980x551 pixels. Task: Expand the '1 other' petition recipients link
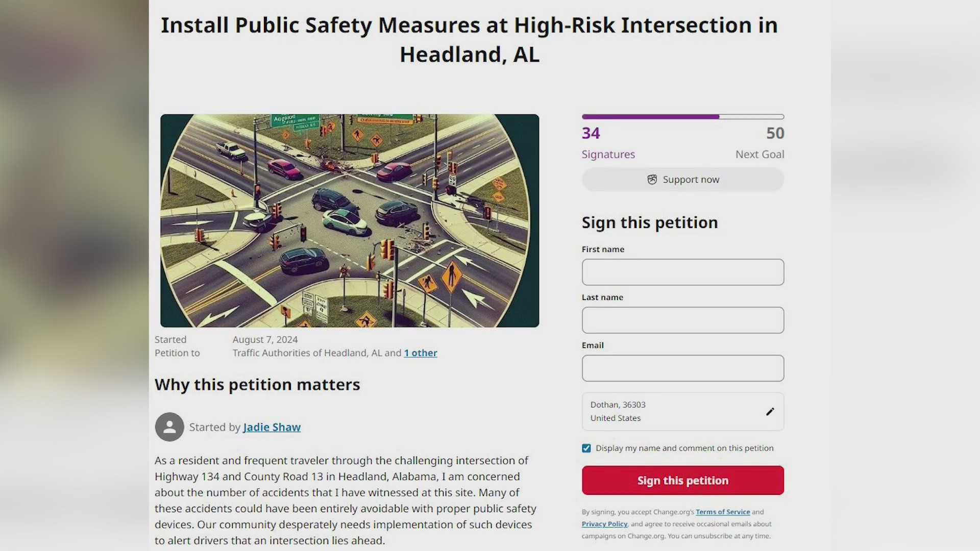pyautogui.click(x=420, y=353)
